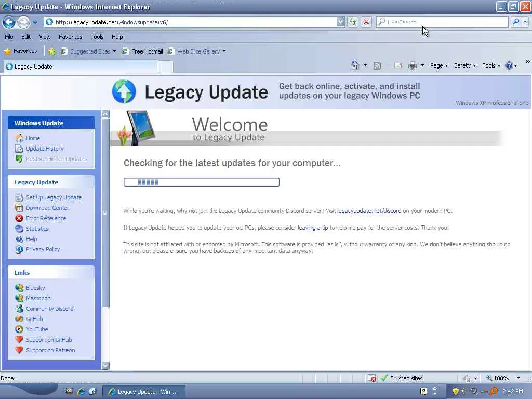Open the Edit menu
This screenshot has height=399, width=532.
pos(26,37)
